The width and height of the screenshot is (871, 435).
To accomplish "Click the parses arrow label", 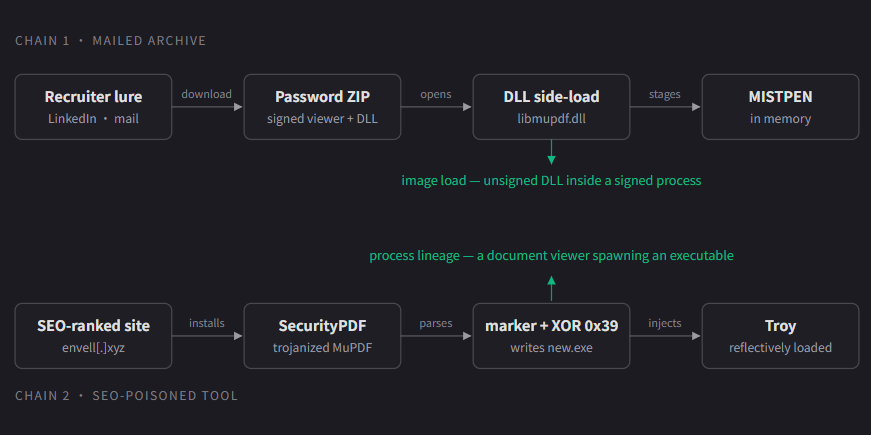I will click(x=436, y=323).
